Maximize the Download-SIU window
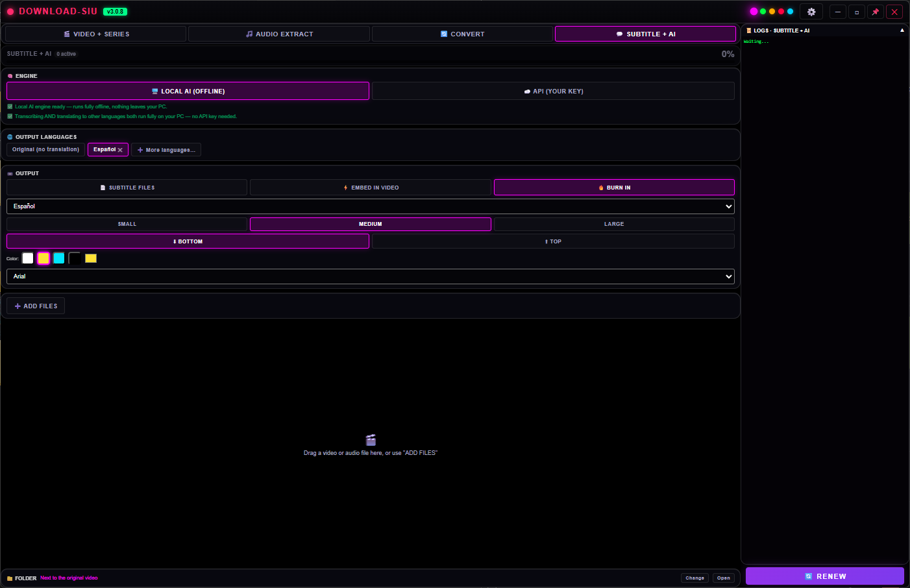 tap(857, 12)
